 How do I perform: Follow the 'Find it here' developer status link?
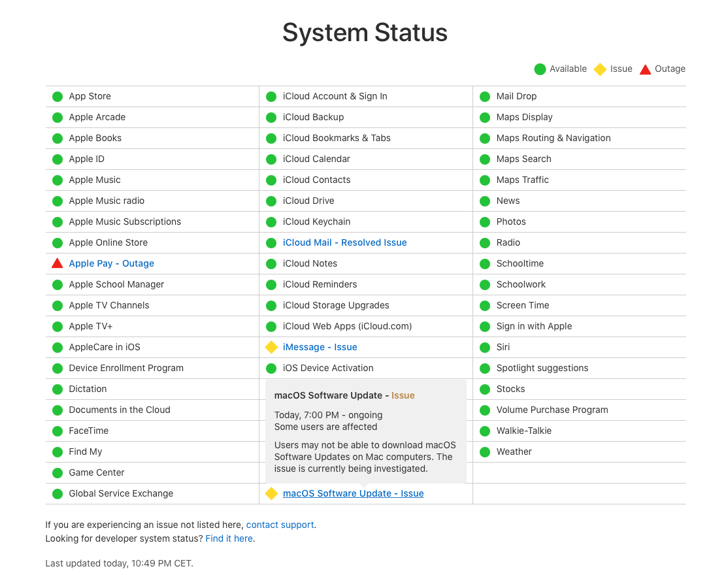229,538
